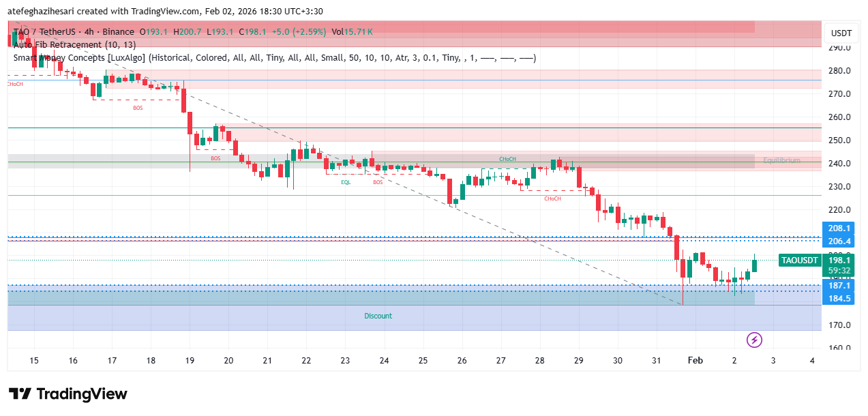Click the 22 date on time axis

[306, 360]
